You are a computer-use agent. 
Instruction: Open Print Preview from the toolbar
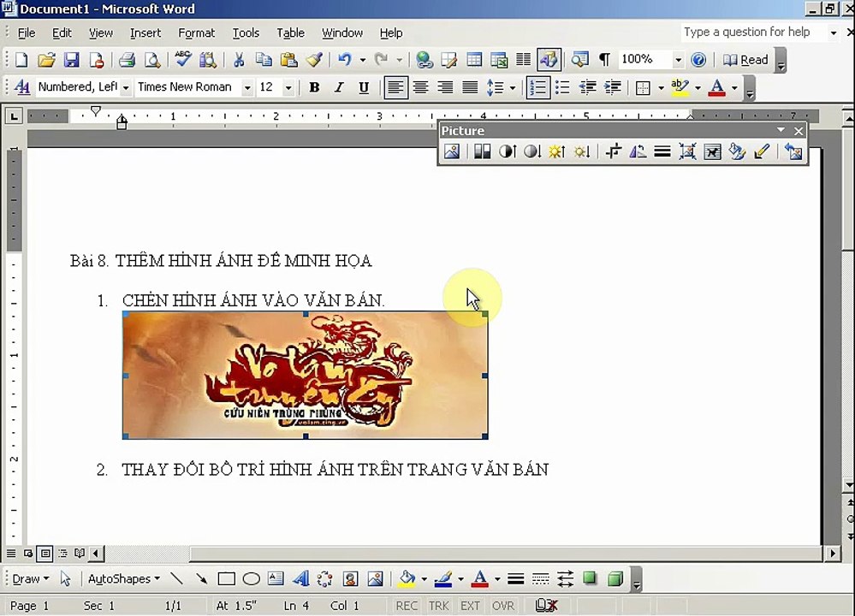(x=152, y=59)
